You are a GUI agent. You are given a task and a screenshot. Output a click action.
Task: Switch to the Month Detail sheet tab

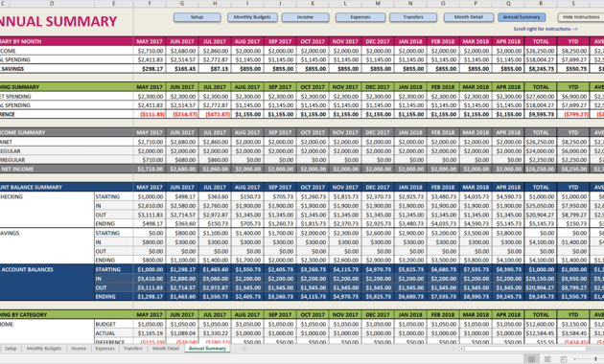(166, 349)
